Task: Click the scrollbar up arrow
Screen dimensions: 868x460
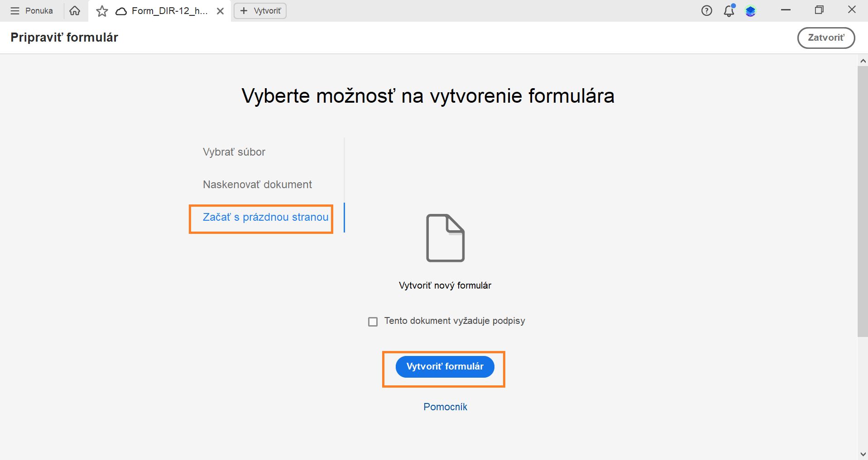Action: 862,60
